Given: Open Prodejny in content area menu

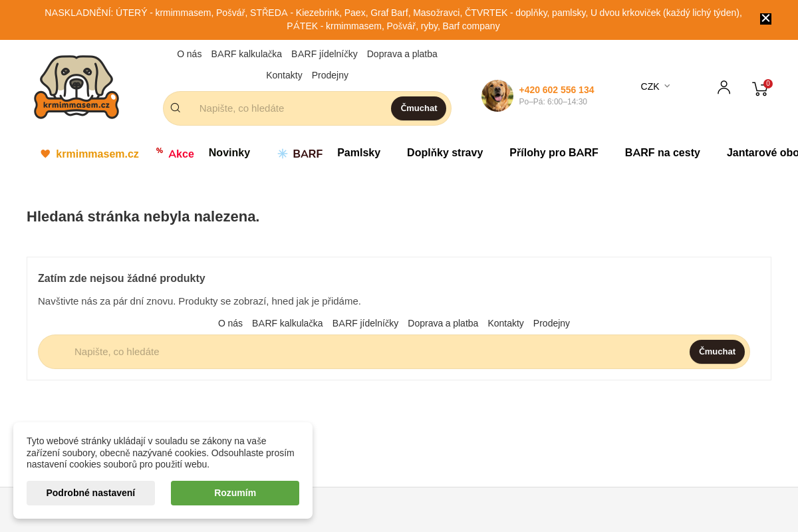Looking at the screenshot, I should point(551,323).
